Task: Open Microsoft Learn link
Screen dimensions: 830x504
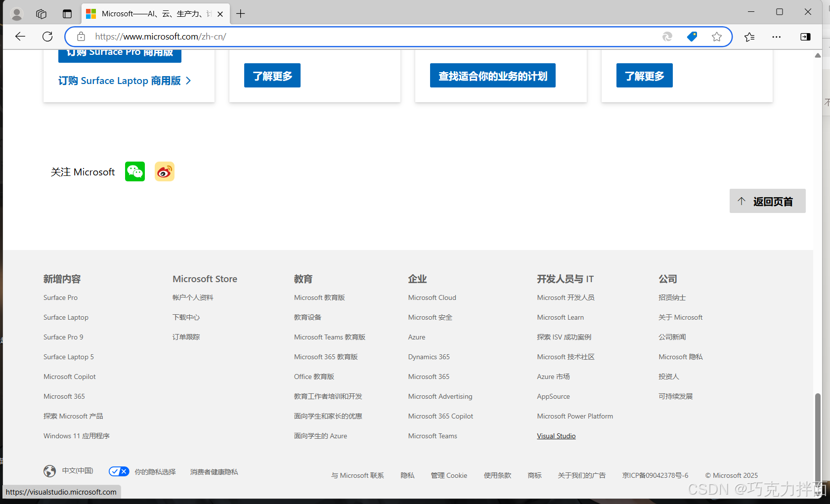Action: 561,317
